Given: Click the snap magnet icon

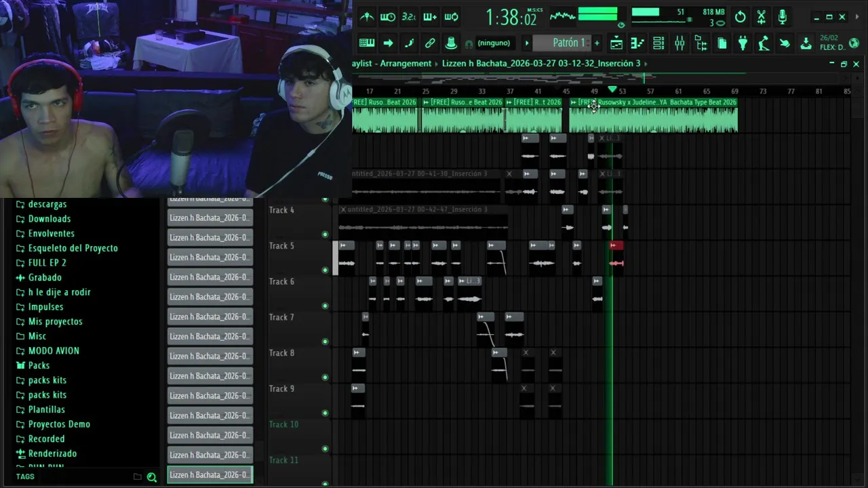Looking at the screenshot, I should click(469, 44).
